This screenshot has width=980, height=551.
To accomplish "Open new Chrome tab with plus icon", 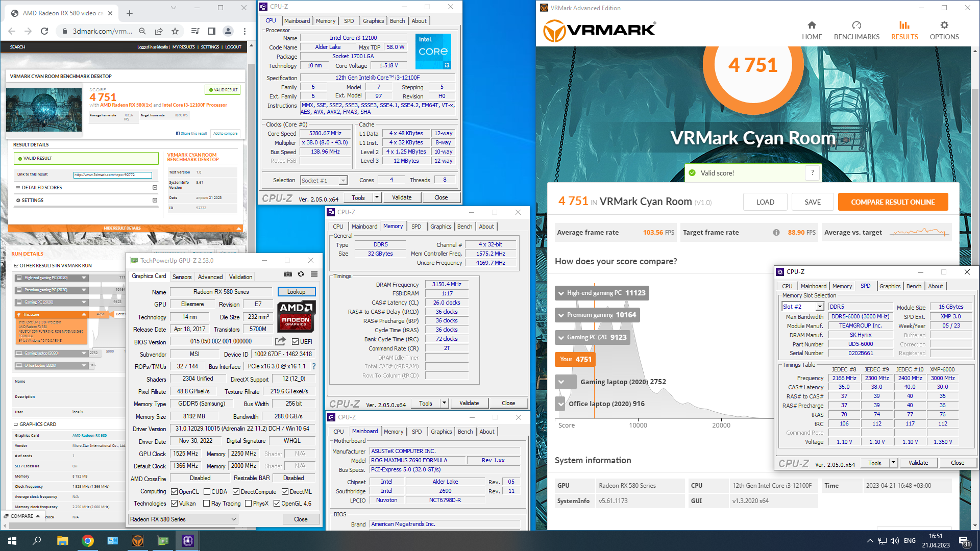I will 130,13.
